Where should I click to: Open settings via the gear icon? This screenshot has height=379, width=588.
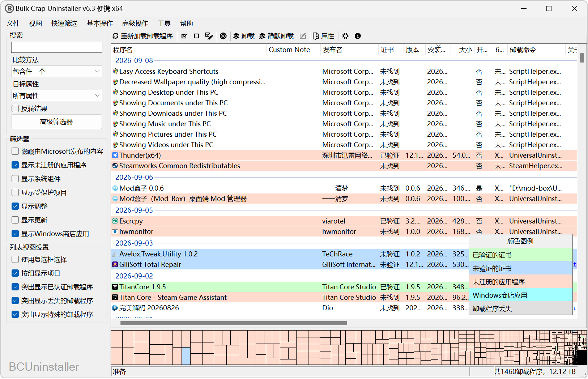click(x=346, y=36)
